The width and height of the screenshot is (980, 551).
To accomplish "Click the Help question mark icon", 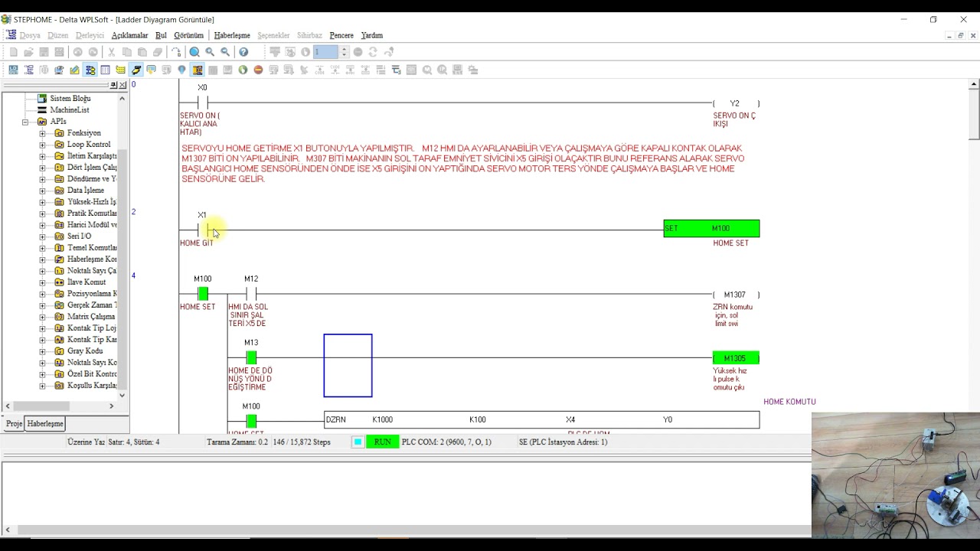I will (243, 52).
